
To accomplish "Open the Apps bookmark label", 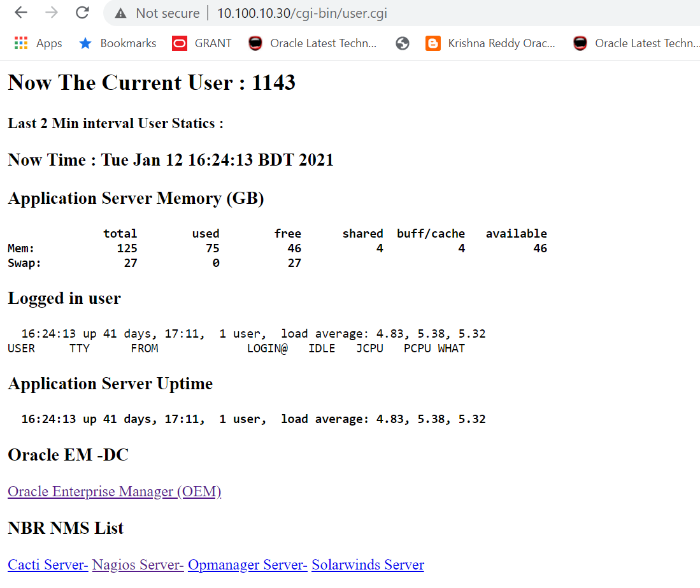I will (x=49, y=43).
